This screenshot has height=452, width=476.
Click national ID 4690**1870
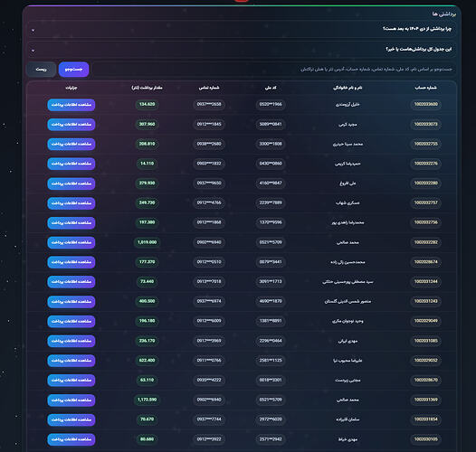[271, 301]
